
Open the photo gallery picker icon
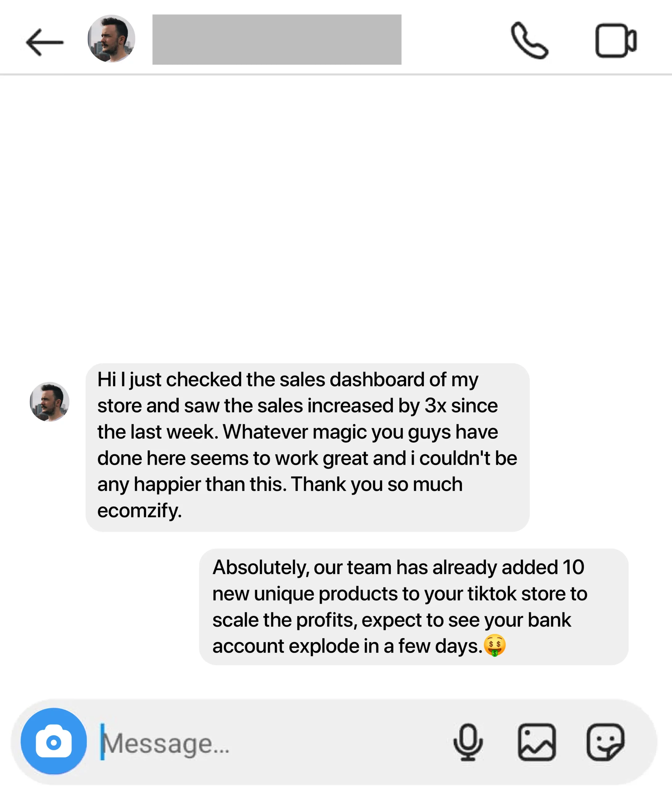pos(536,742)
